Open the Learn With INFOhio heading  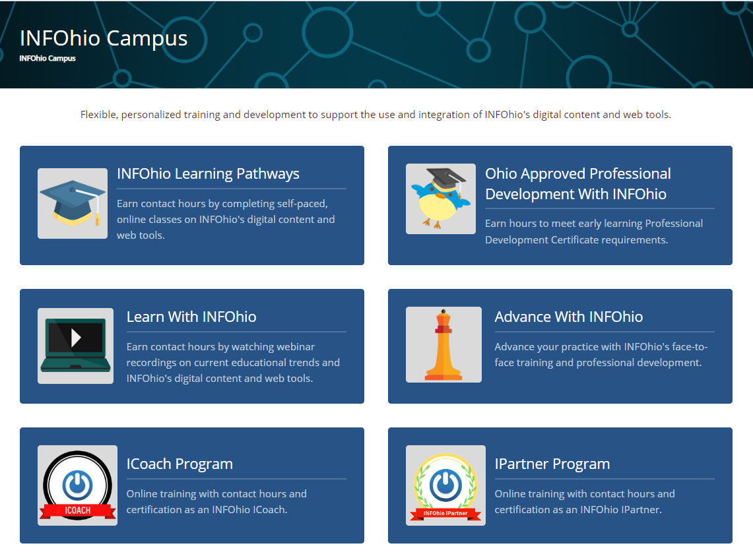pos(191,317)
